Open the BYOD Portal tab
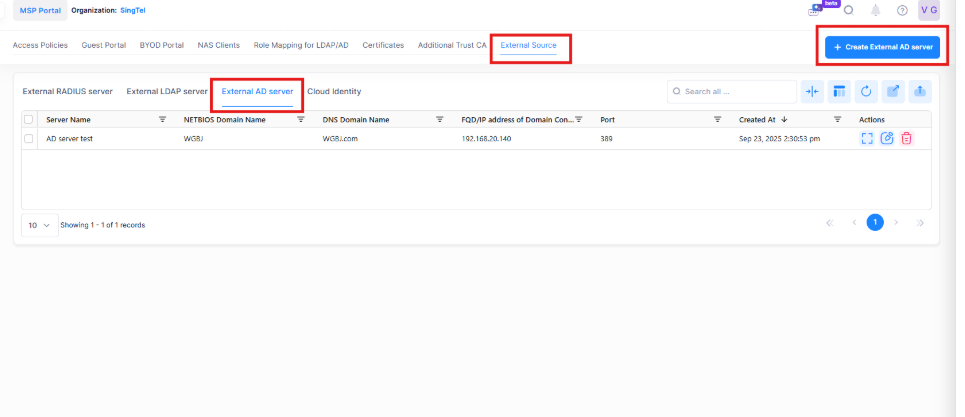 tap(162, 46)
